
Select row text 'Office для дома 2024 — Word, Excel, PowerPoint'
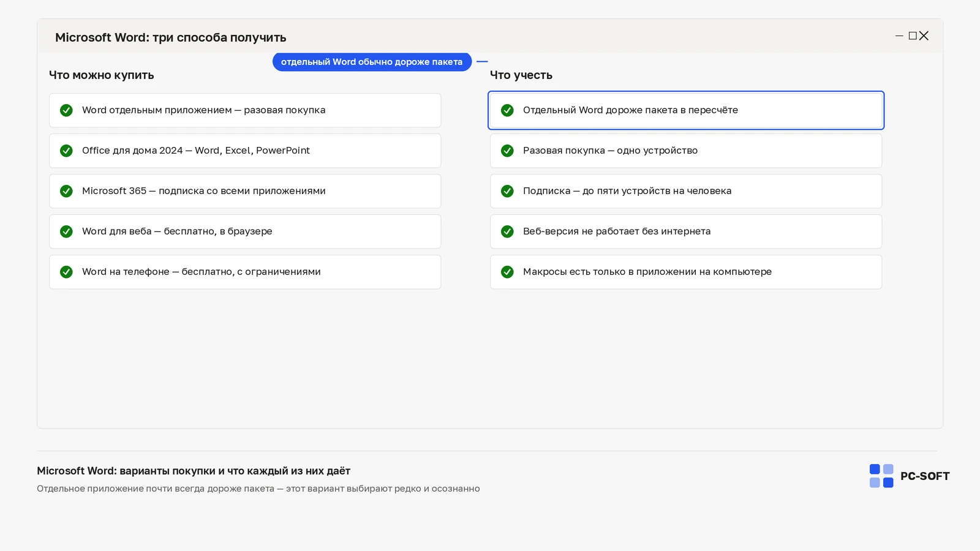[196, 151]
